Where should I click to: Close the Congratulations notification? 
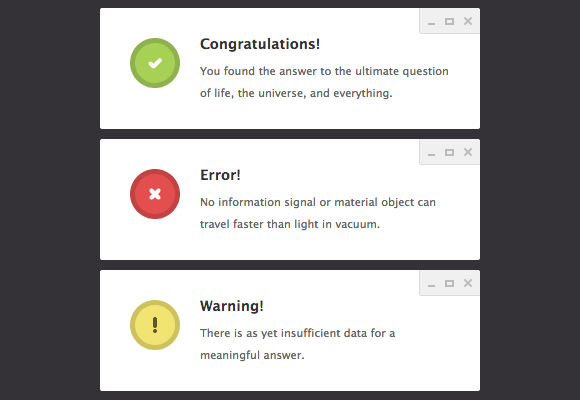click(468, 21)
